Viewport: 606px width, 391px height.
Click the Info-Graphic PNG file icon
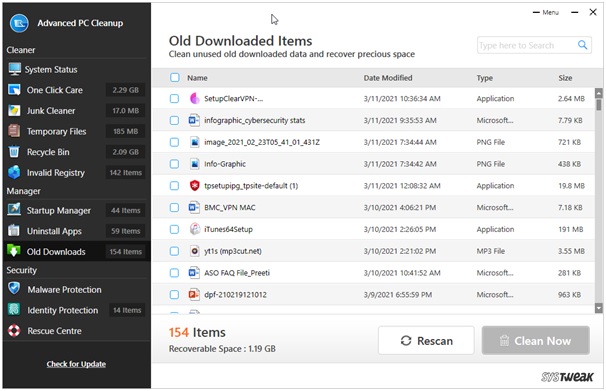(x=194, y=164)
